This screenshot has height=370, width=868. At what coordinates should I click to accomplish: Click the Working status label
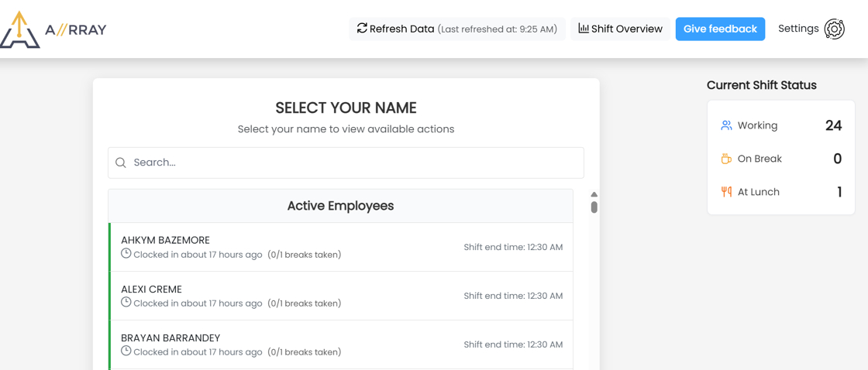[x=757, y=125]
